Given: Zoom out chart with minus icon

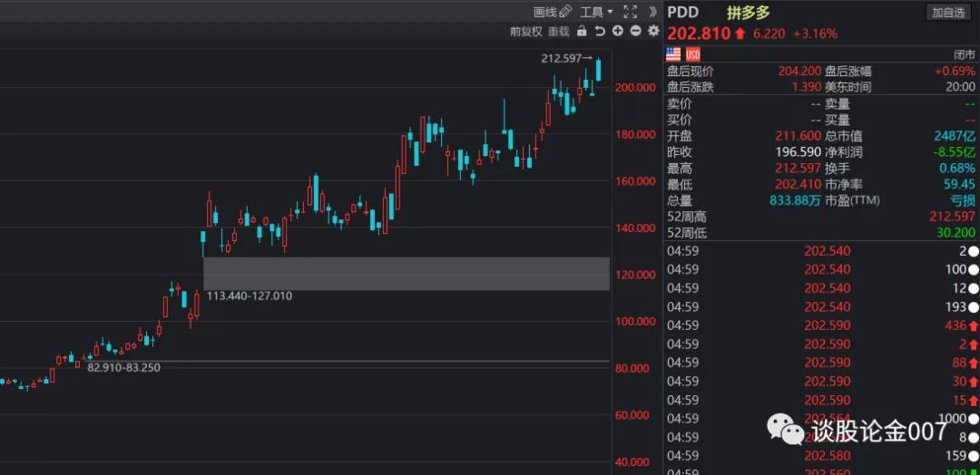Looking at the screenshot, I should pos(635,31).
